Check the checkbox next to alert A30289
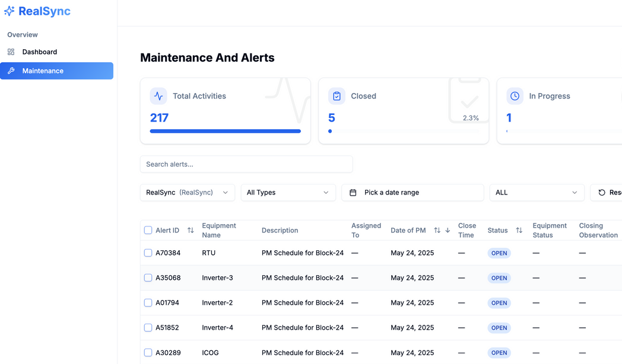Image resolution: width=622 pixels, height=364 pixels. pos(148,352)
